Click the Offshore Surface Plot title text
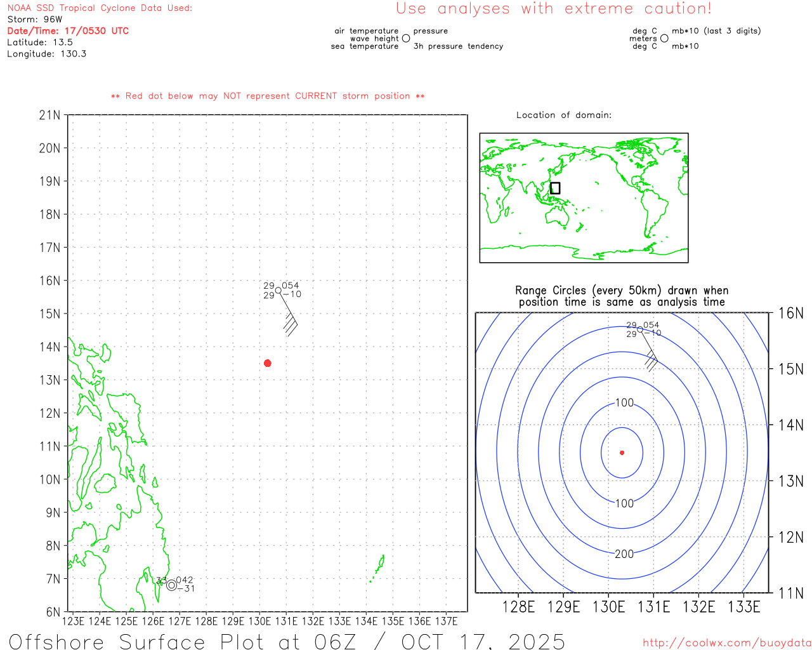The width and height of the screenshot is (812, 650). 287,641
